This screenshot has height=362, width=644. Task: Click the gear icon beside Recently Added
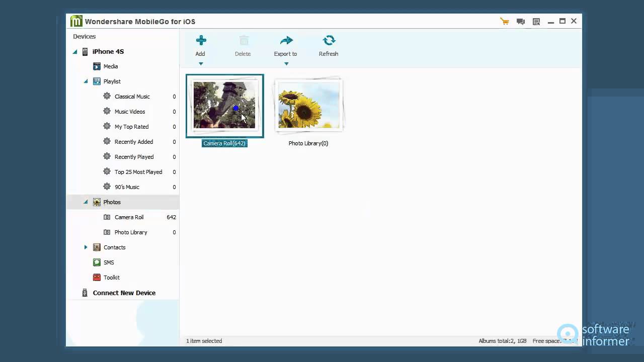point(107,141)
